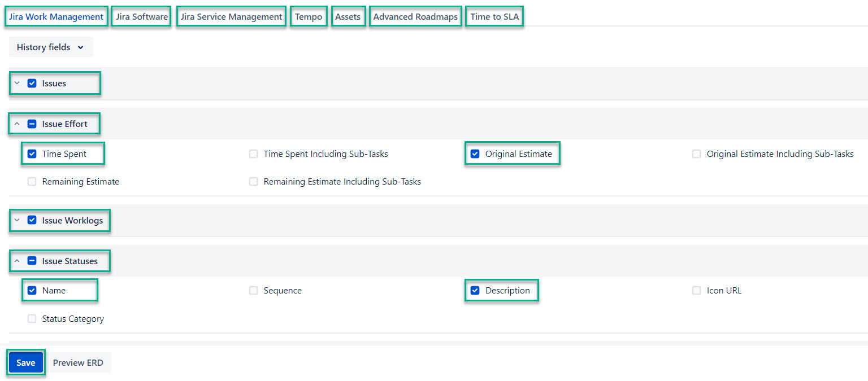
Task: Switch to the Jira Software tab
Action: click(141, 16)
